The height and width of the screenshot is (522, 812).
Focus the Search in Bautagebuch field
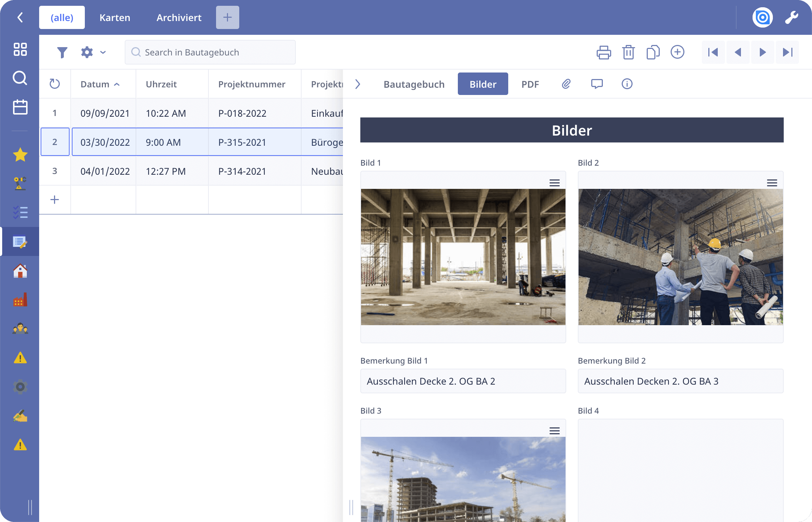(x=210, y=52)
